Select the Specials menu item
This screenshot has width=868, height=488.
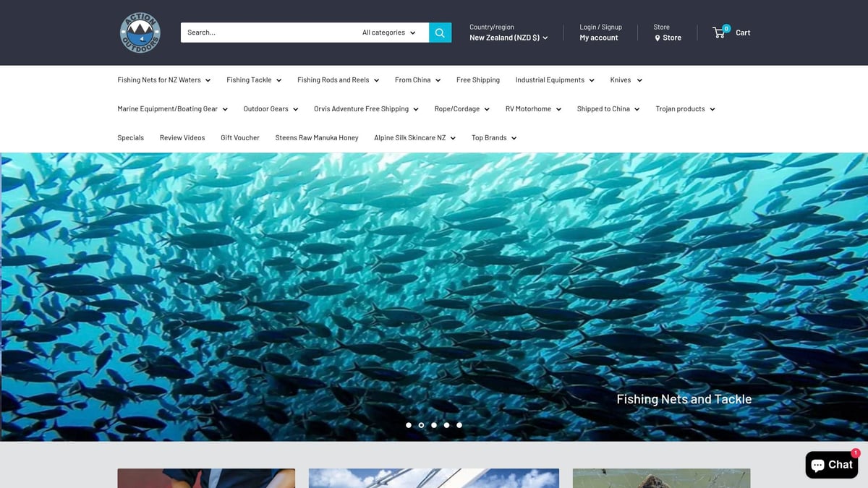(130, 137)
